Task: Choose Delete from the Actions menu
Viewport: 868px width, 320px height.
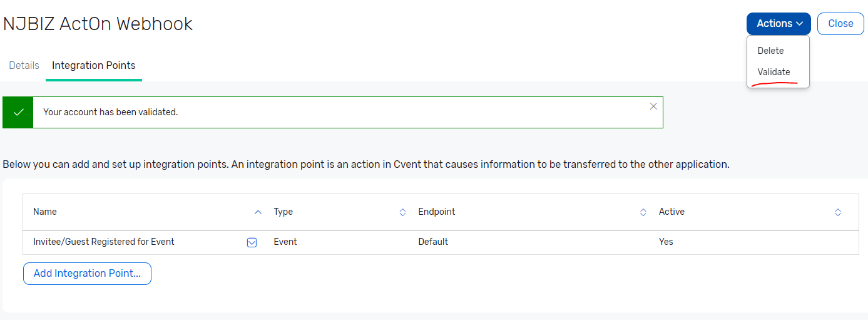Action: tap(770, 51)
